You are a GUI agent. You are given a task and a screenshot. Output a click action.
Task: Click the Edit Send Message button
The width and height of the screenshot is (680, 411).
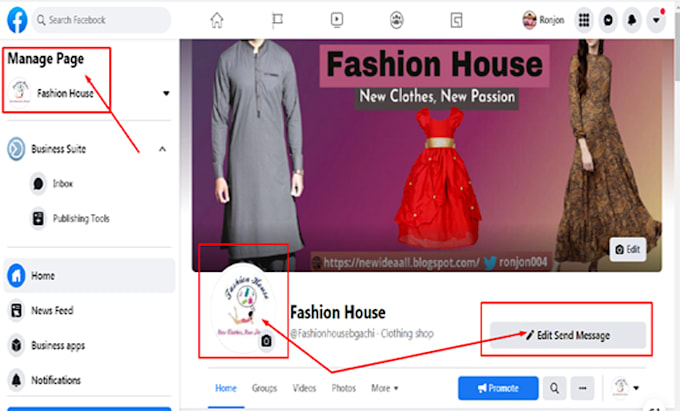(568, 335)
